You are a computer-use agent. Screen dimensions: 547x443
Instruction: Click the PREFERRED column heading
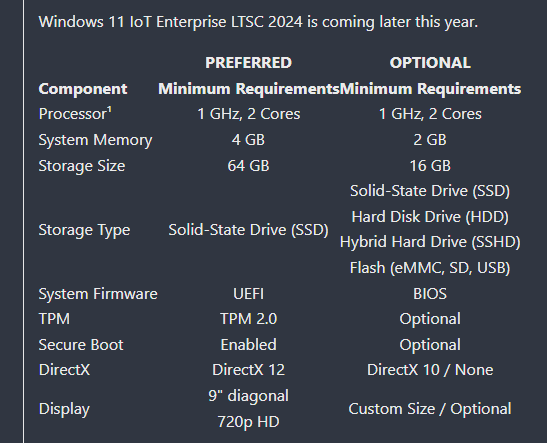(x=248, y=63)
